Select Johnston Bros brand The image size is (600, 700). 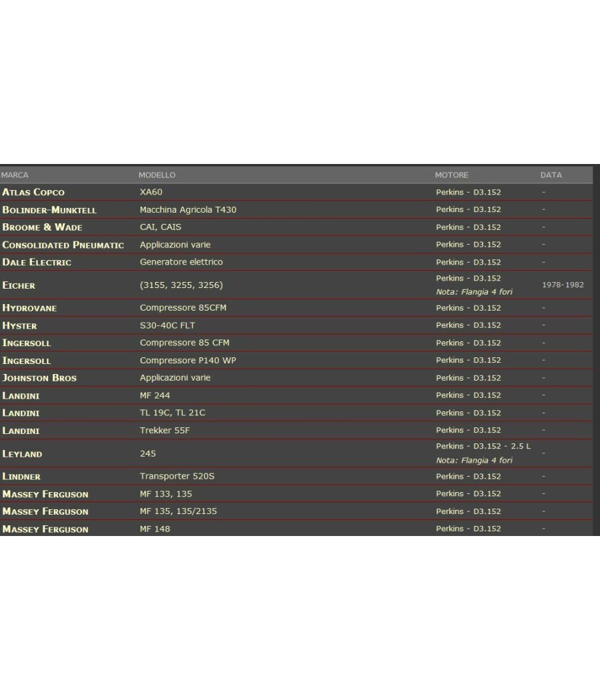[x=39, y=378]
